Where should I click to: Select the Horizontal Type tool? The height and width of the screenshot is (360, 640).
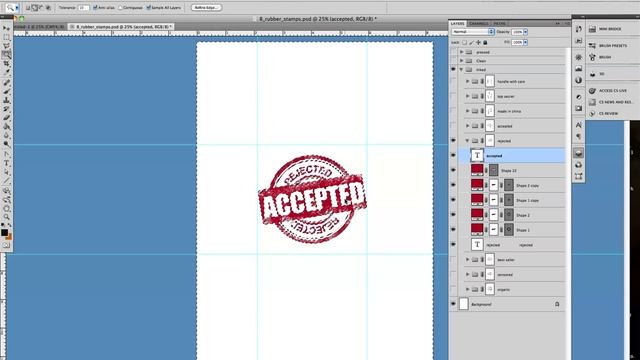(x=6, y=163)
